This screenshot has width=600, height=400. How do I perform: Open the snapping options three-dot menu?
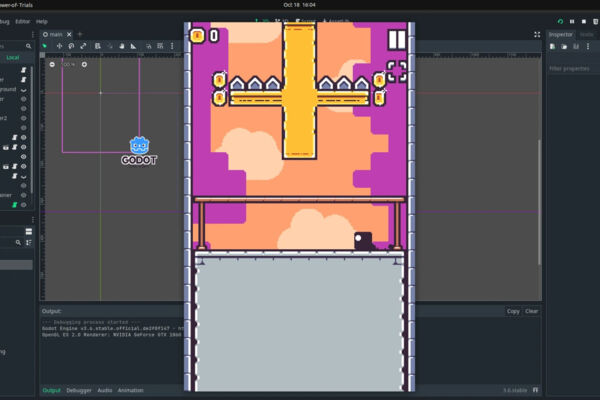pos(172,46)
